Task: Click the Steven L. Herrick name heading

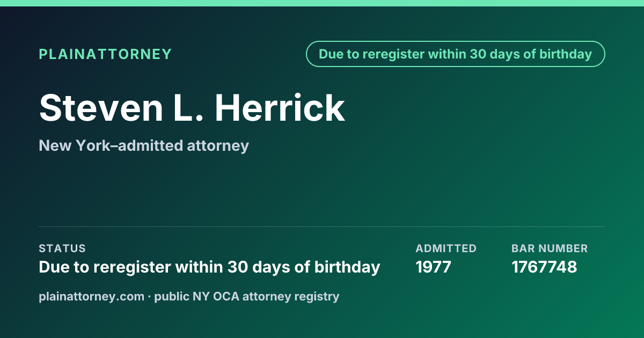Action: coord(192,108)
